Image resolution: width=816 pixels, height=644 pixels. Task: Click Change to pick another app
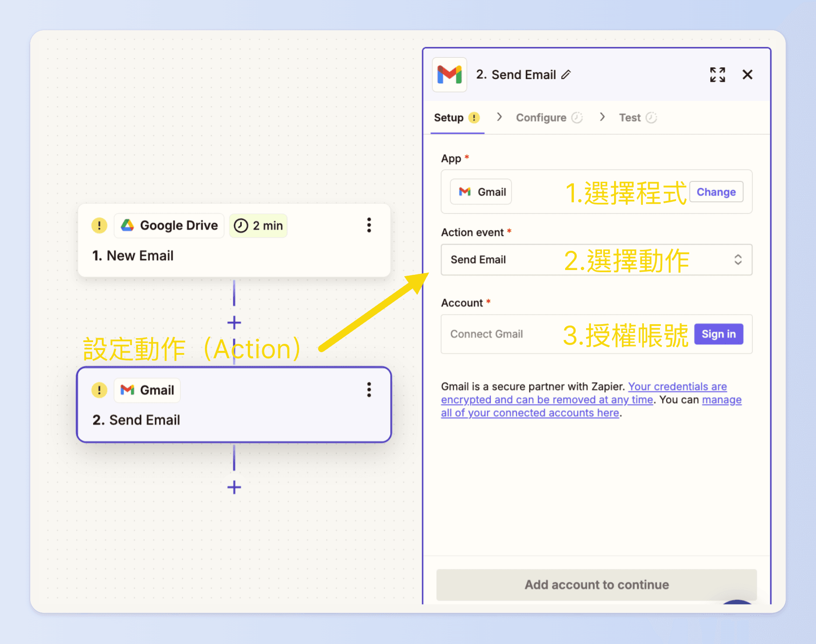(x=716, y=192)
